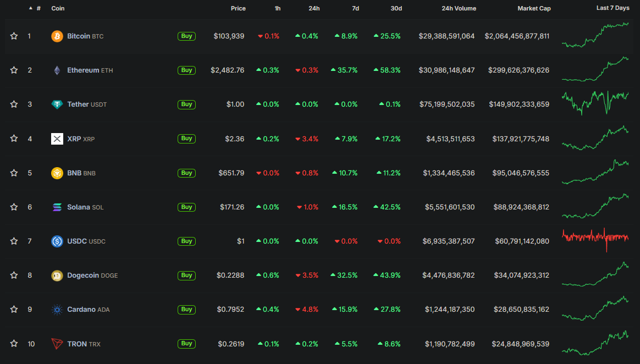Click the Bitcoin coin logo icon
The height and width of the screenshot is (364, 640).
57,36
